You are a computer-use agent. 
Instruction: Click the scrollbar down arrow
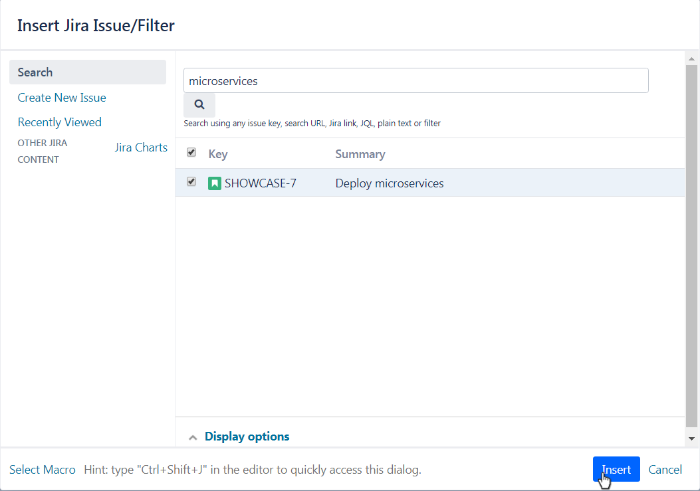[x=691, y=439]
